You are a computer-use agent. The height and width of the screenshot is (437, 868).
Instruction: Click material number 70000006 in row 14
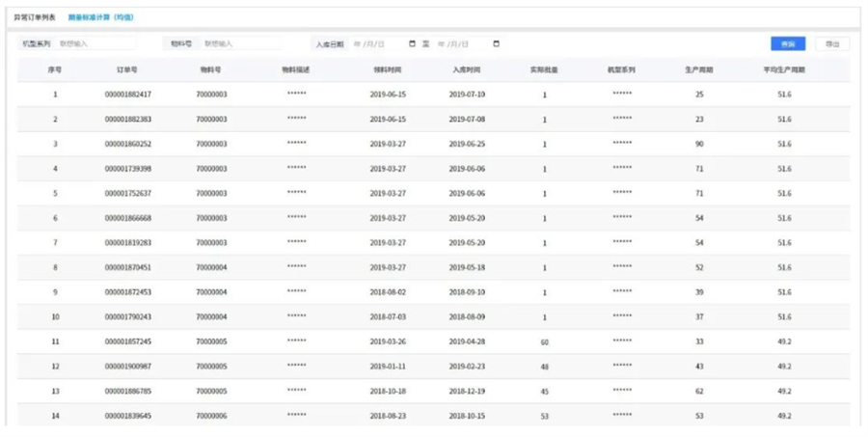[x=211, y=416]
